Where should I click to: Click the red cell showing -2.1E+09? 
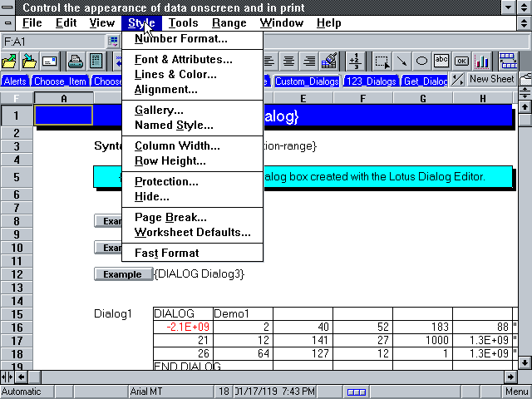click(x=183, y=327)
